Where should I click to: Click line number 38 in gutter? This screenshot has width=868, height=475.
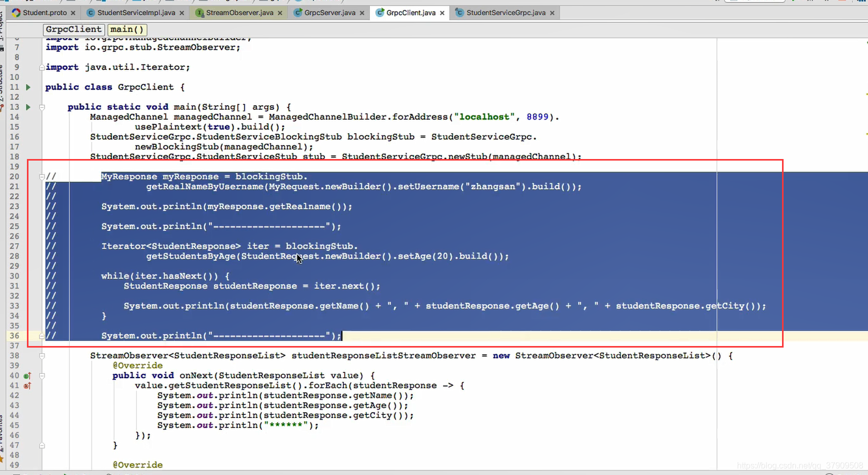point(15,356)
